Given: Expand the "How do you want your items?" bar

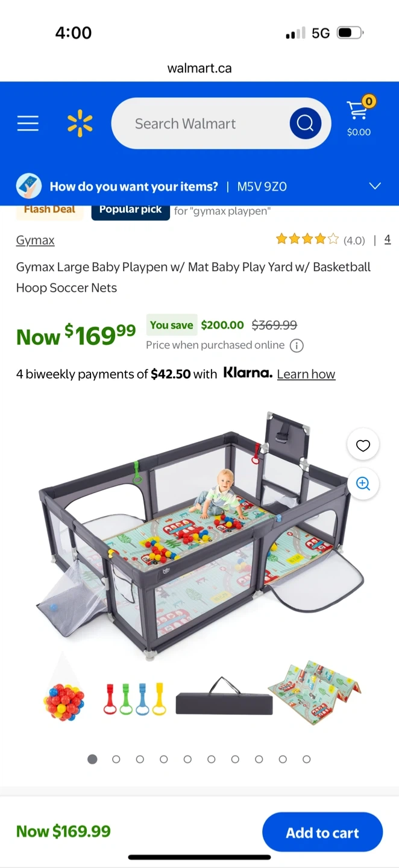Looking at the screenshot, I should point(134,187).
